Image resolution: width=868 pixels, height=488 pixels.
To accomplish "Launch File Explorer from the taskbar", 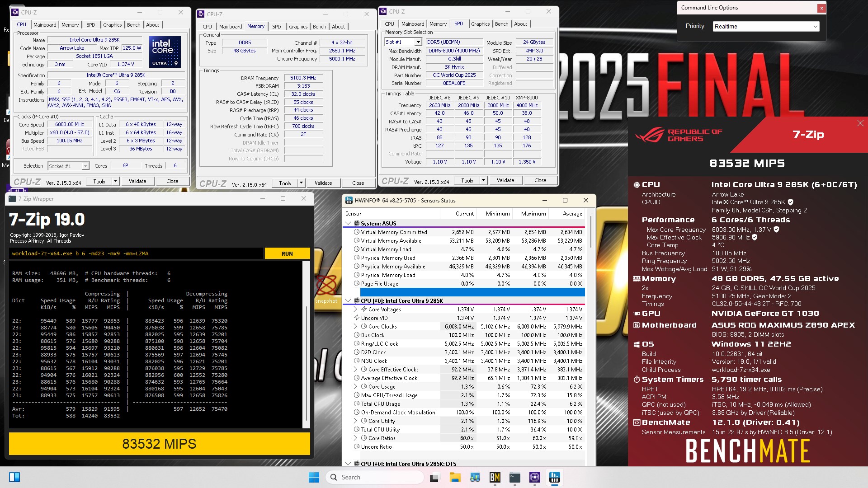I will [455, 477].
